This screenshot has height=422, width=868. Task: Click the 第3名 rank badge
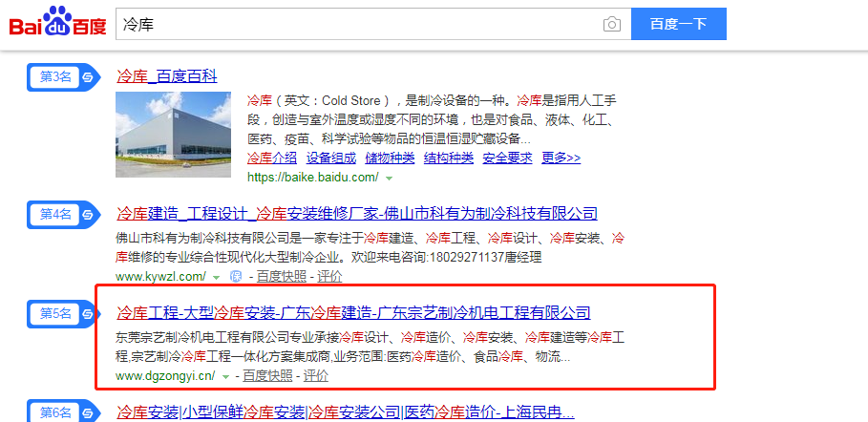tap(64, 77)
